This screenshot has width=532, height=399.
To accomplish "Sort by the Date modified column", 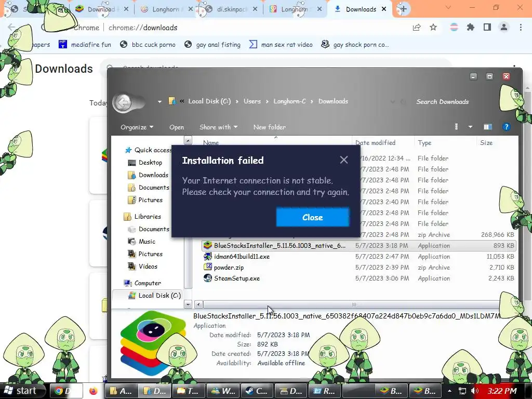I will point(375,142).
